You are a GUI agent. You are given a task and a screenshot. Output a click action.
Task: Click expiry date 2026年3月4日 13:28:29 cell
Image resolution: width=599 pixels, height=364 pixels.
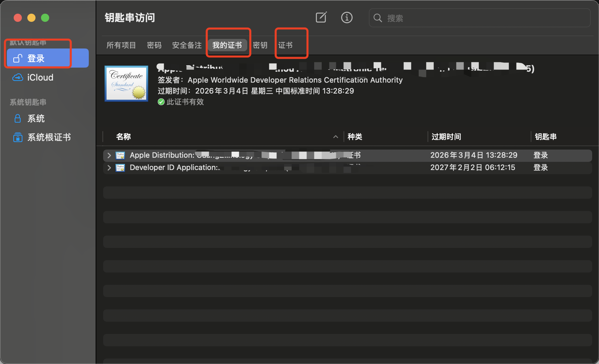474,155
